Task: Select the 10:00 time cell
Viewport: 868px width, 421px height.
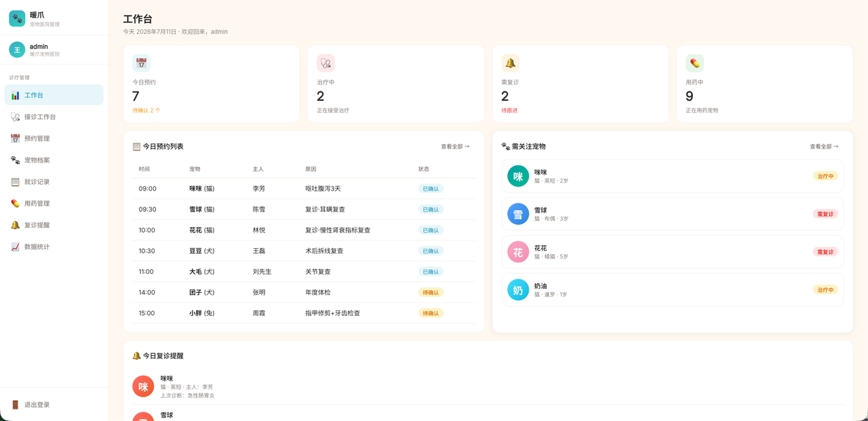Action: pos(147,230)
